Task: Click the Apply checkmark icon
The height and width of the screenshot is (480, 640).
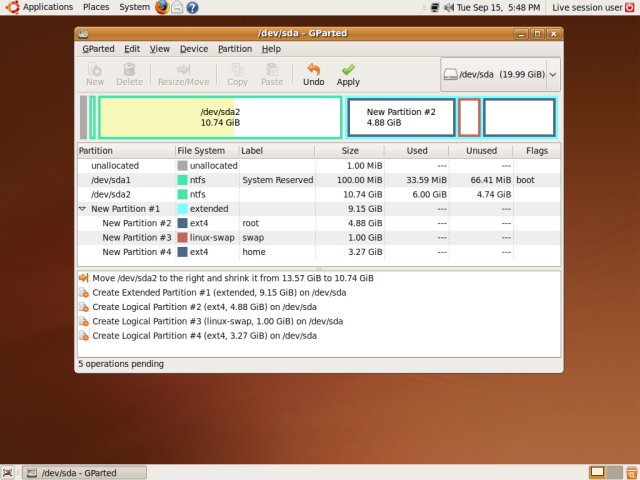Action: [x=348, y=70]
